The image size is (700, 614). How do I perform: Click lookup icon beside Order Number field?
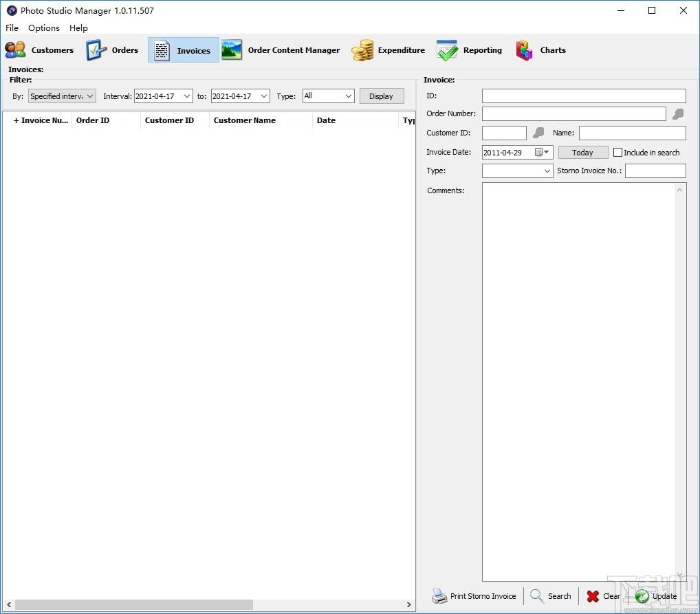pyautogui.click(x=678, y=114)
